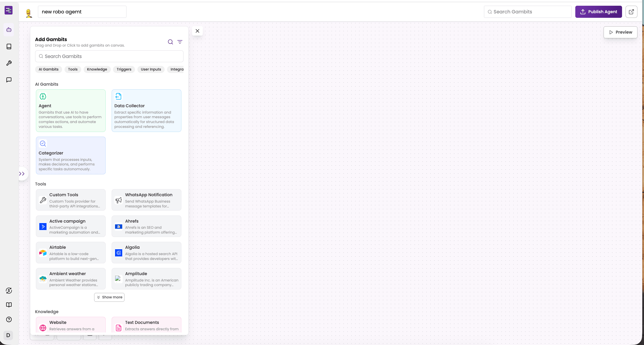Filter by Tools chip
644x345 pixels.
[x=73, y=69]
